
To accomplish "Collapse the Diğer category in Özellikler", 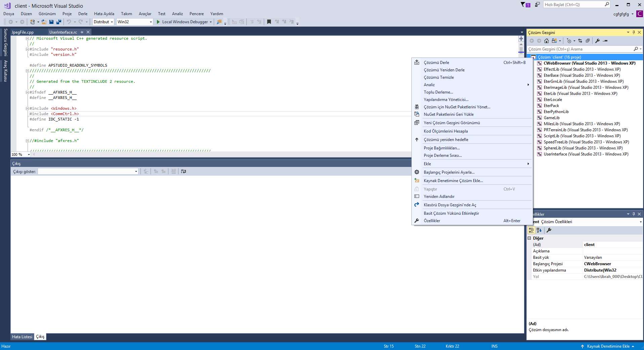I will pyautogui.click(x=529, y=238).
